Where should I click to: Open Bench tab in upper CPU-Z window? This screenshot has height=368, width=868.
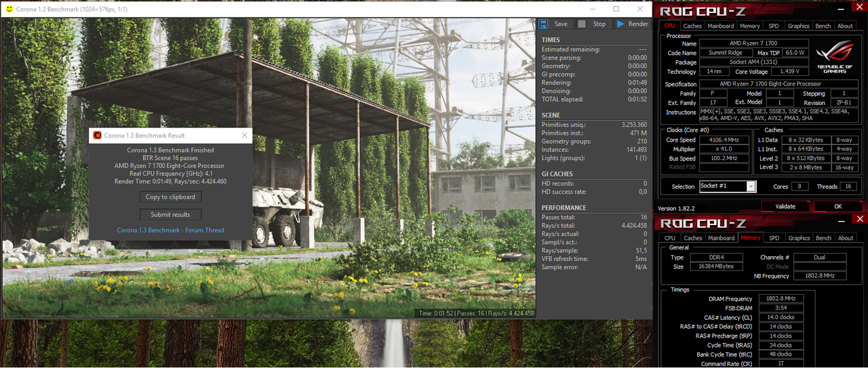click(823, 26)
